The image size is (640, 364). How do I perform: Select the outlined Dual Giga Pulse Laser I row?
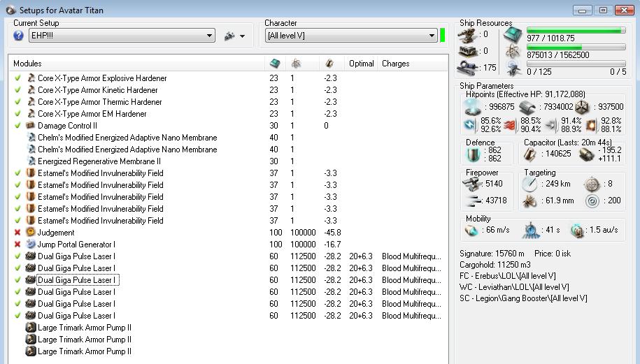pyautogui.click(x=229, y=280)
